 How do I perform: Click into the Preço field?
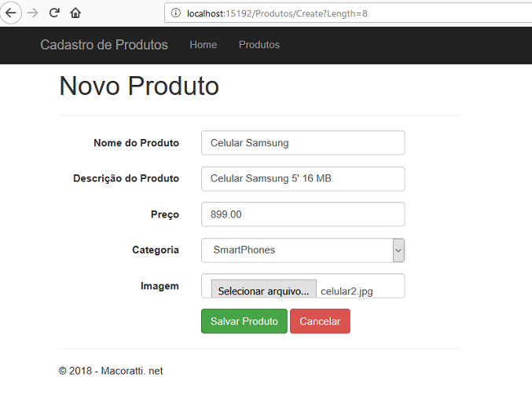coord(303,214)
